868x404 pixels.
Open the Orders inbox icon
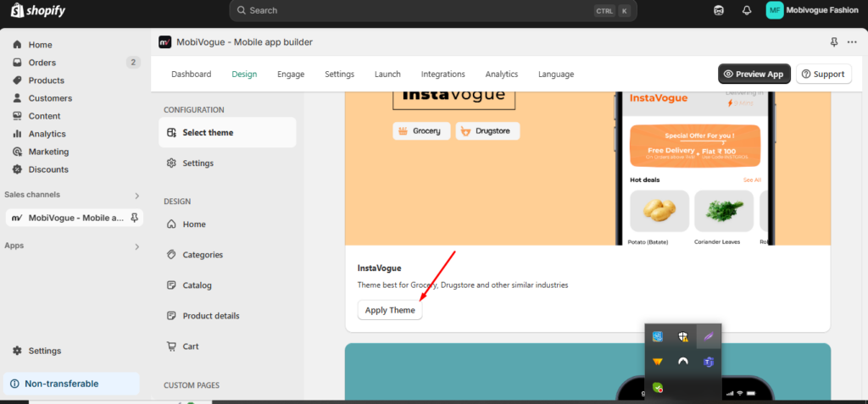(17, 63)
